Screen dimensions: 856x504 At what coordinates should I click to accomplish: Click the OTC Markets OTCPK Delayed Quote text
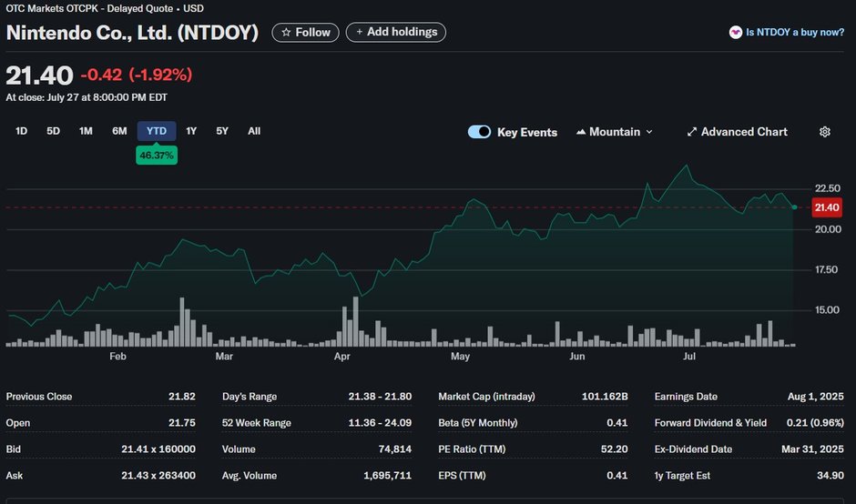[x=105, y=9]
